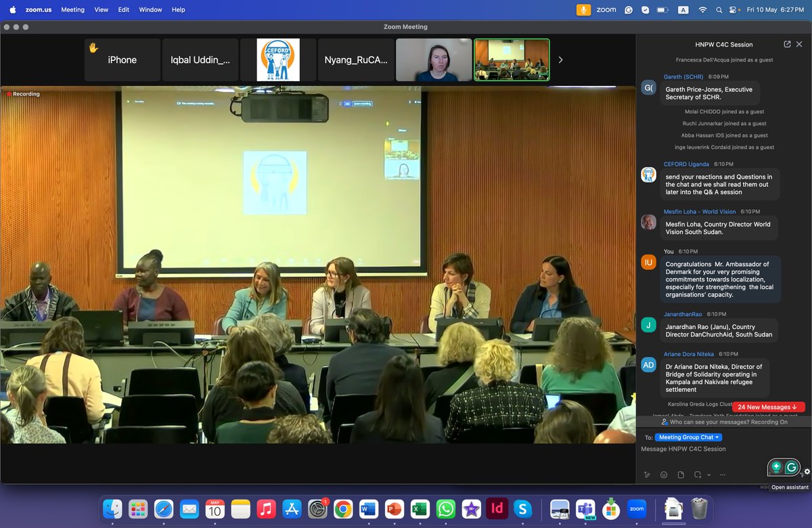Click sender name CEFORD Uganda

(686, 164)
